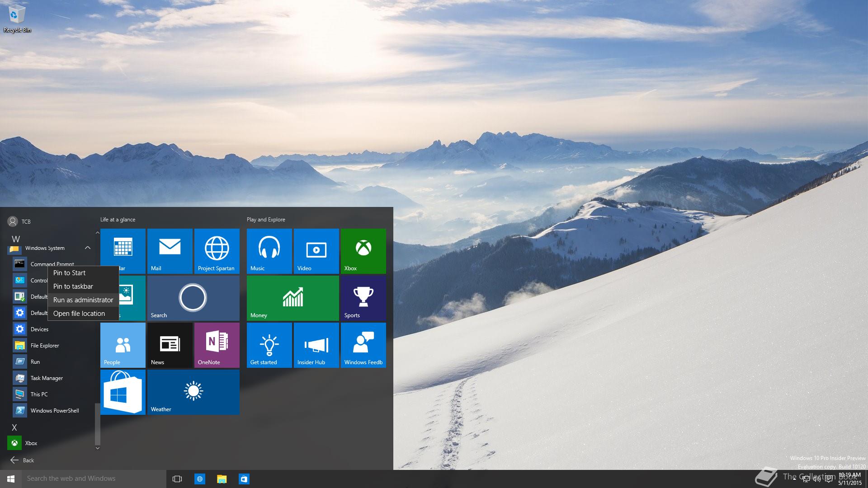
Task: Open Windows PowerShell from the list
Action: tap(54, 410)
